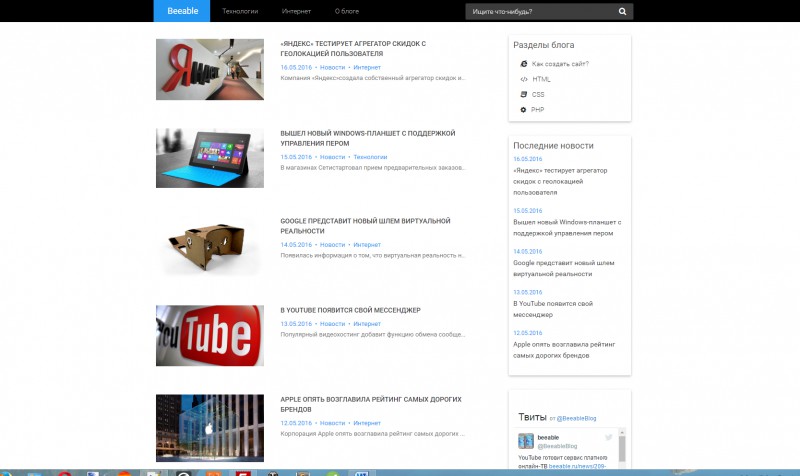The height and width of the screenshot is (476, 800).
Task: Click excerpt Компания «Яндекс» создала собственный агрегатор
Action: tap(372, 78)
